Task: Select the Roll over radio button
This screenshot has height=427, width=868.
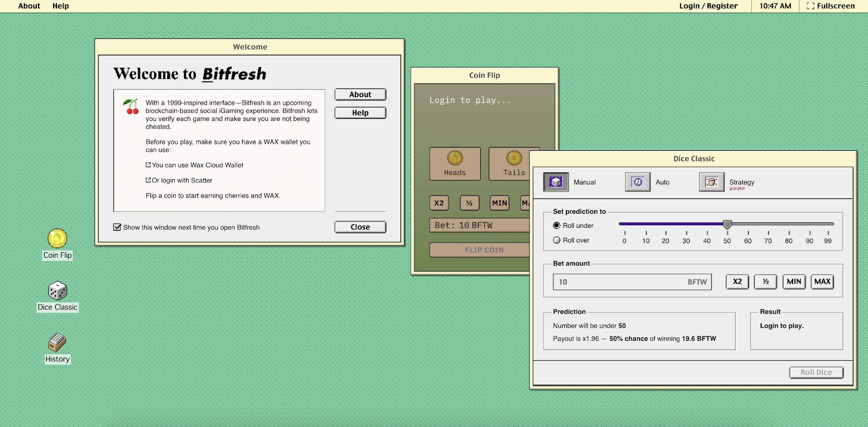Action: [x=557, y=240]
